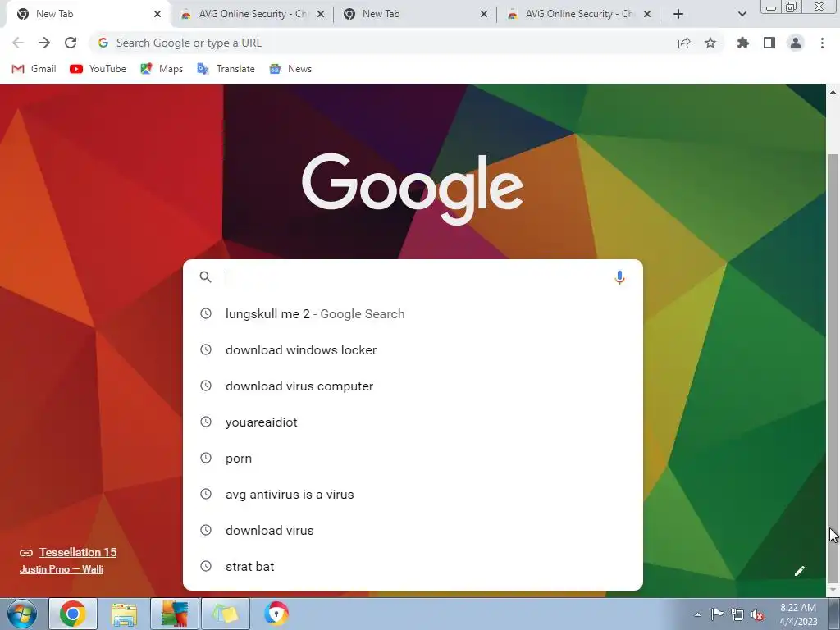Open the AVG antivirus taskbar icon
The width and height of the screenshot is (840, 630).
pyautogui.click(x=174, y=614)
